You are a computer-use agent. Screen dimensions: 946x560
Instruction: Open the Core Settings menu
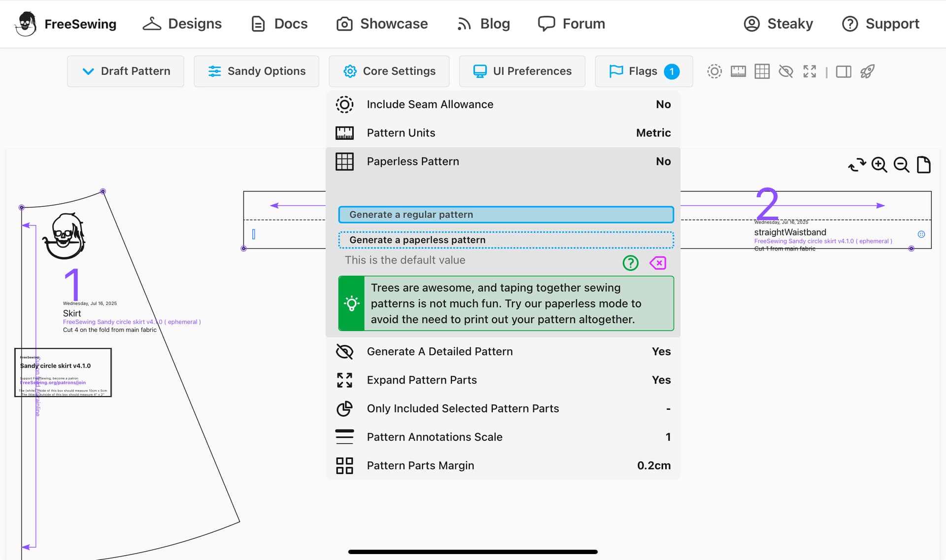click(x=389, y=71)
